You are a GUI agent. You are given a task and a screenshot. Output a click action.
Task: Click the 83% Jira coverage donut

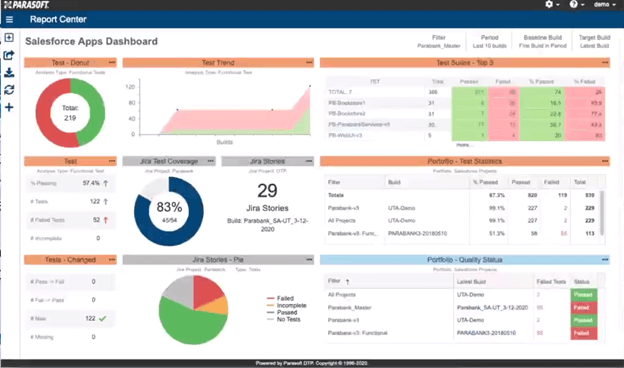169,211
